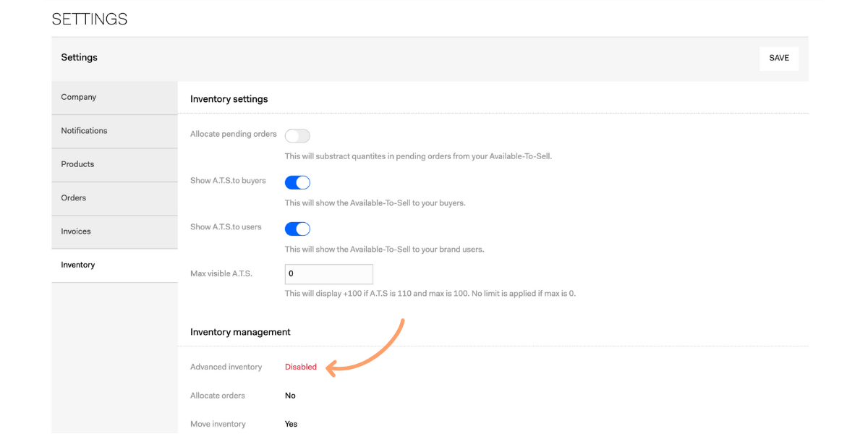Click the Move inventory value Yes
Image resolution: width=868 pixels, height=434 pixels.
coord(291,424)
